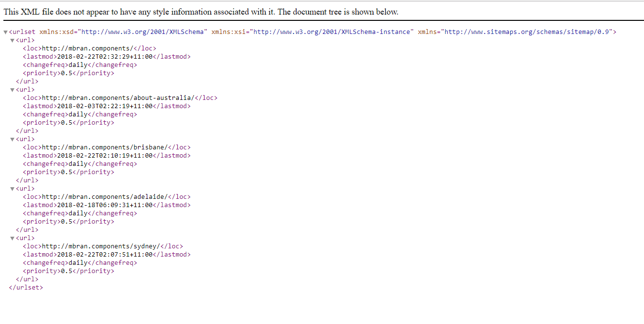644x324 pixels.
Task: Click the loc text http://mbran.components/brisbane/
Action: [x=105, y=147]
